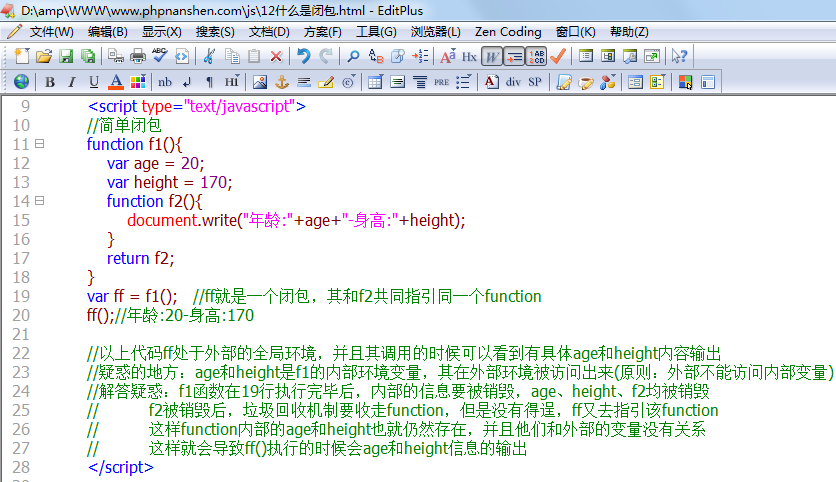Click the object blocks dropdown icon
The image size is (836, 482).
[608, 82]
